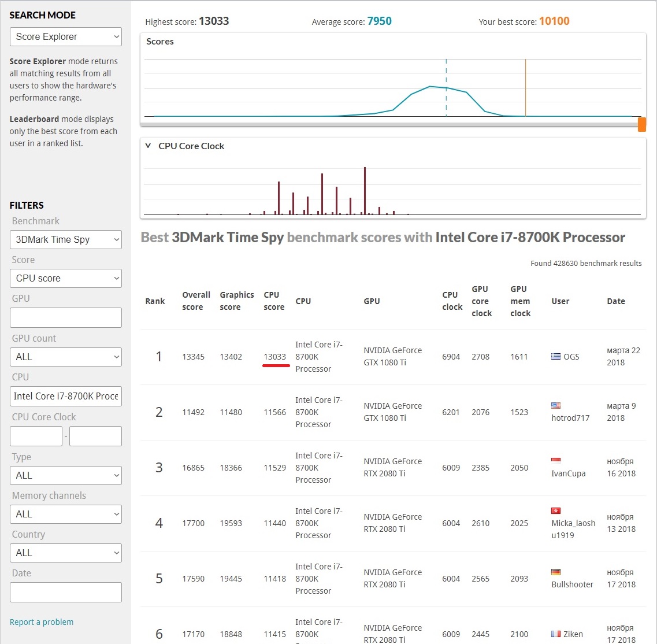Click the flag icon above IvanCupa
Viewport: 657px width, 644px height.
tap(556, 461)
